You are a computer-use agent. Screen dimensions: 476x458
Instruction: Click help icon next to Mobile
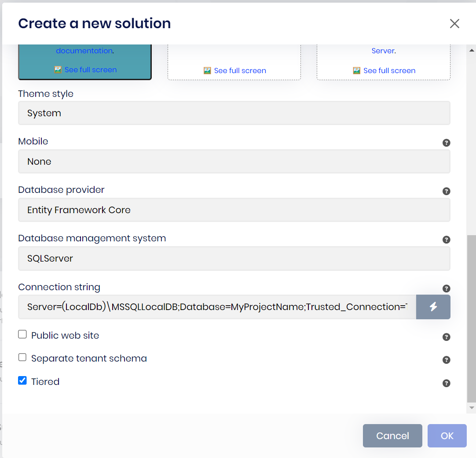(446, 143)
